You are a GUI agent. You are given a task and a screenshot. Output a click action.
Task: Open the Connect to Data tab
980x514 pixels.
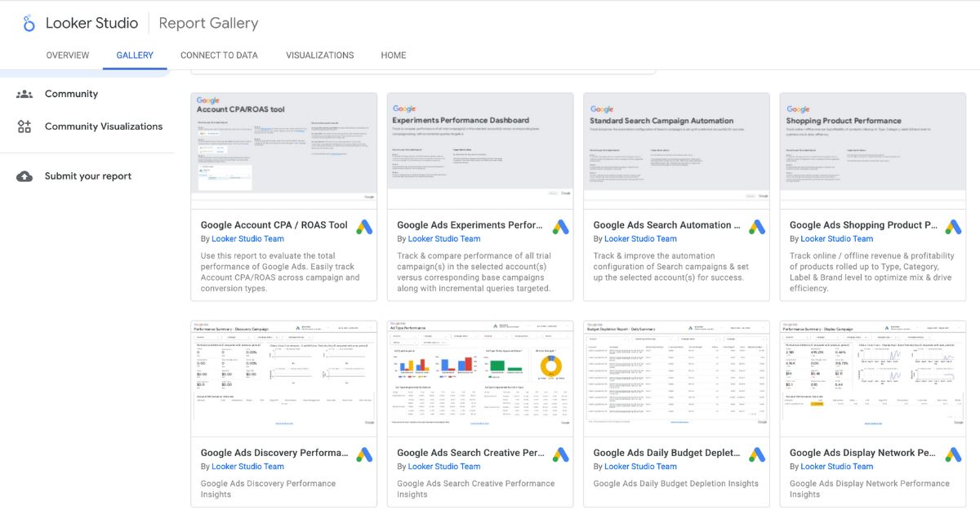[219, 55]
